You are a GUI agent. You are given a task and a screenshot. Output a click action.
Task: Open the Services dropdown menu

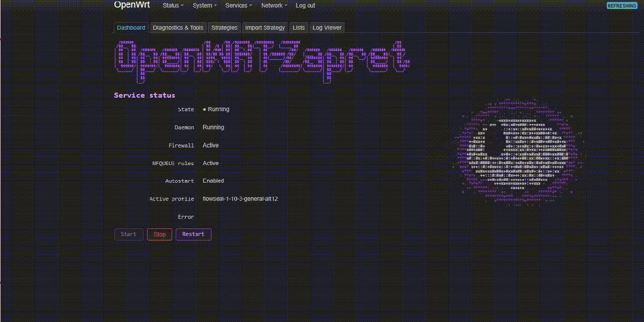pyautogui.click(x=239, y=6)
